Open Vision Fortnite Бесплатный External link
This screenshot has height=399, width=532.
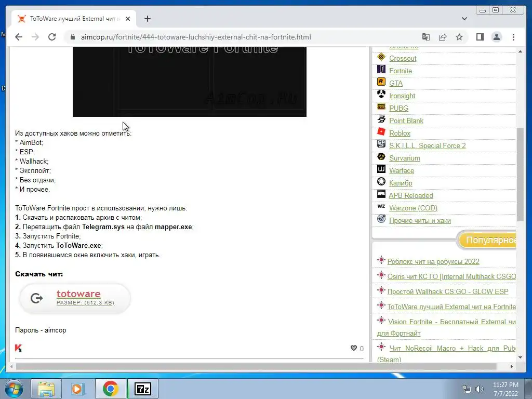[446, 327]
